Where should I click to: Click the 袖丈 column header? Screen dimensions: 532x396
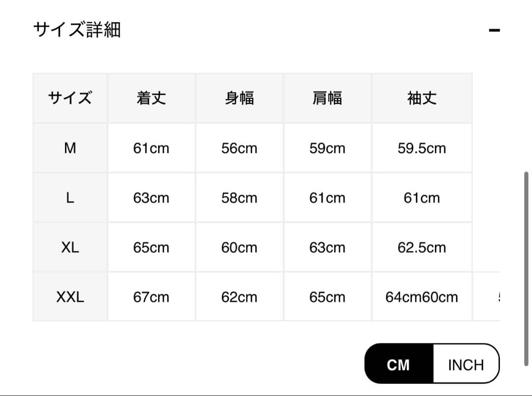(422, 98)
